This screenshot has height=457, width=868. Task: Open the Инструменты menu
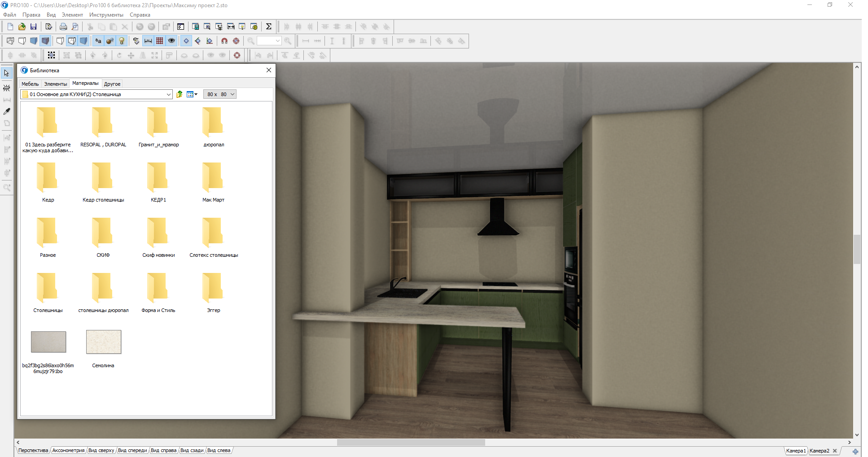[106, 15]
